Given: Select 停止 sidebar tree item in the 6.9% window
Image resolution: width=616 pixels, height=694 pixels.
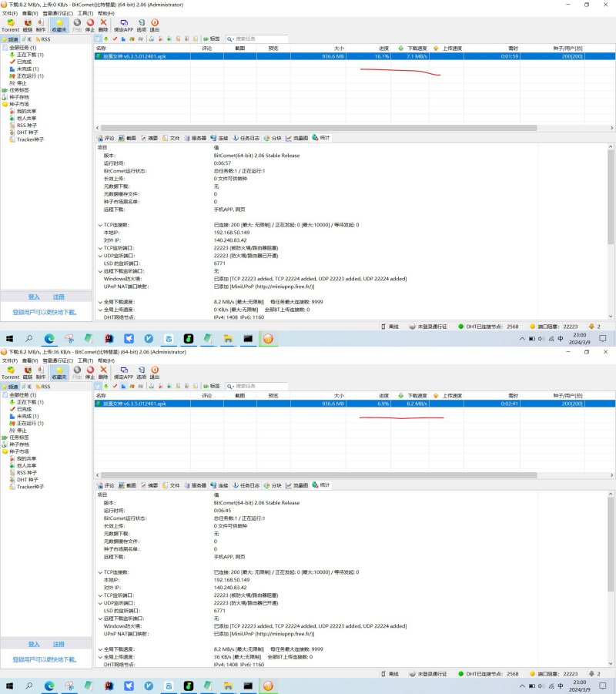Looking at the screenshot, I should tap(18, 431).
